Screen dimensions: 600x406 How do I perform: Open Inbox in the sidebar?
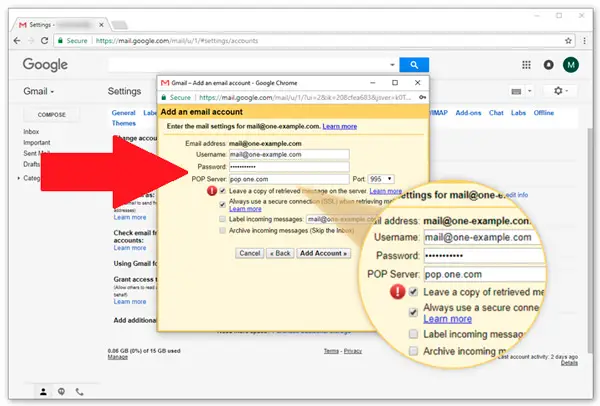click(x=31, y=132)
